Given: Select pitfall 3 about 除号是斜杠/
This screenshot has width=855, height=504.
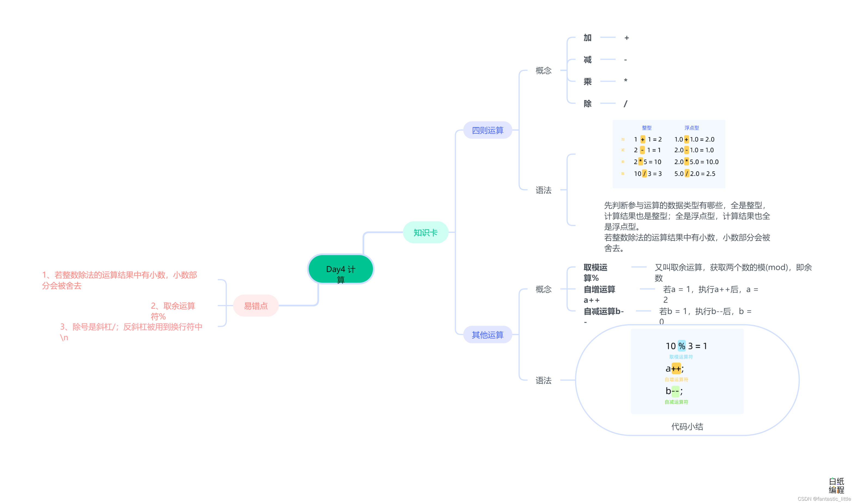Looking at the screenshot, I should [x=131, y=333].
